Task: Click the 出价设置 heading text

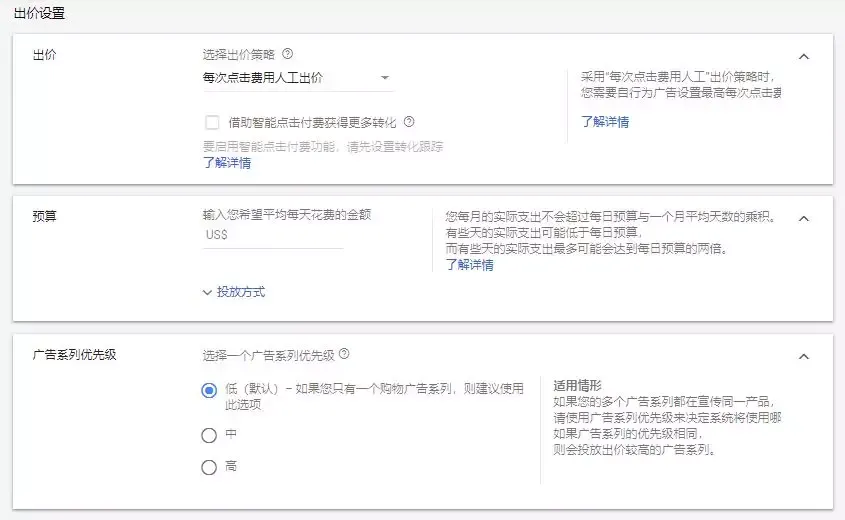Action: tap(39, 13)
